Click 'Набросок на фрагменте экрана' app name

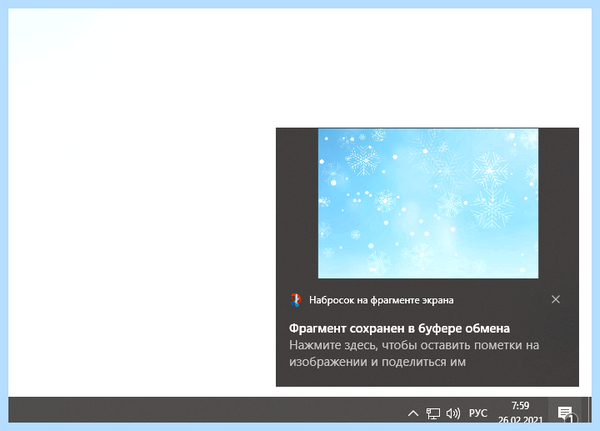381,300
